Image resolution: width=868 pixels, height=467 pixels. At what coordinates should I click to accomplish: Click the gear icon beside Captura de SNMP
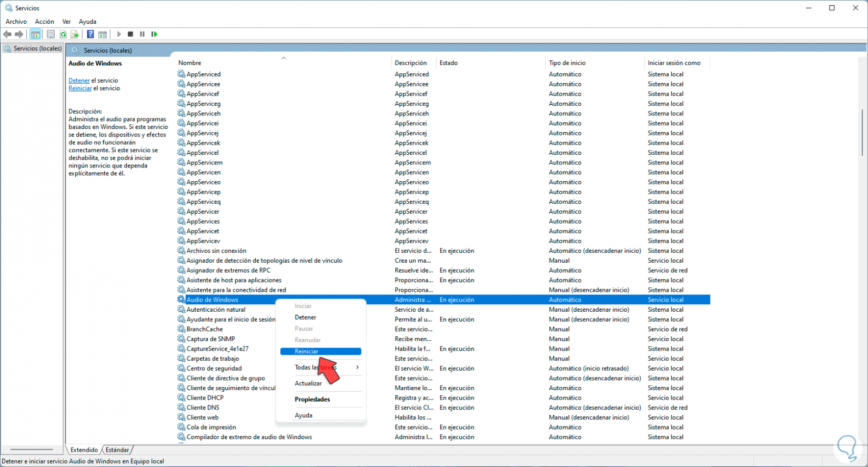click(x=181, y=339)
